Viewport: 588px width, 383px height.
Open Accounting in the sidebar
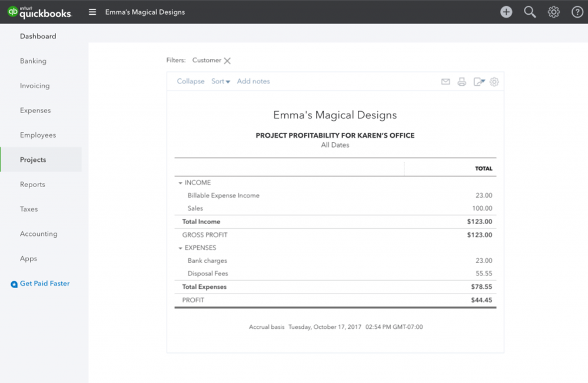39,234
